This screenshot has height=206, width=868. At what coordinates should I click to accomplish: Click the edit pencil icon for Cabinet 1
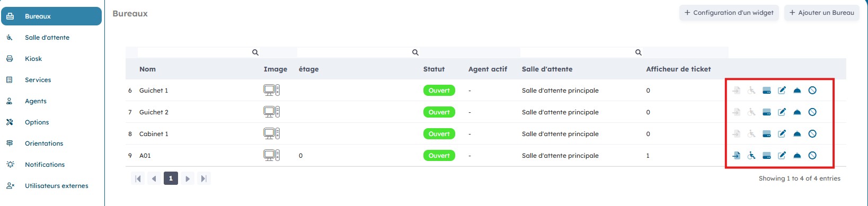pos(782,134)
